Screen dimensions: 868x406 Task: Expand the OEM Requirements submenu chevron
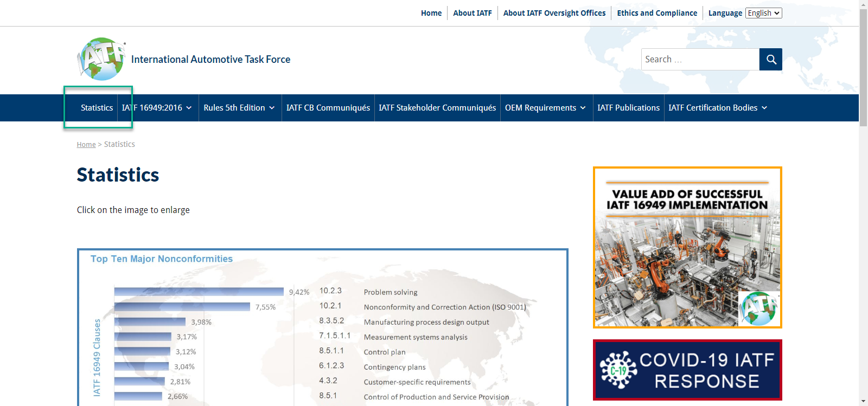pyautogui.click(x=583, y=108)
